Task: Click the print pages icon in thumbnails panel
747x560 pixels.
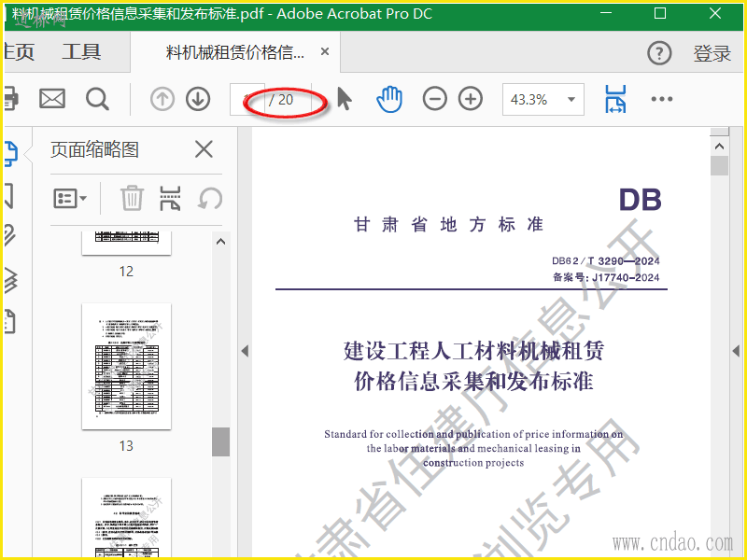Action: pyautogui.click(x=170, y=198)
